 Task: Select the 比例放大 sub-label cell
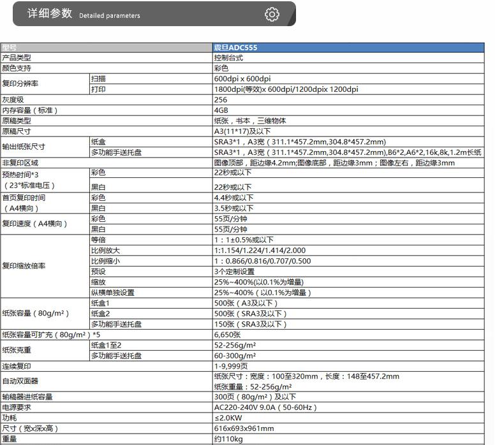pyautogui.click(x=105, y=251)
